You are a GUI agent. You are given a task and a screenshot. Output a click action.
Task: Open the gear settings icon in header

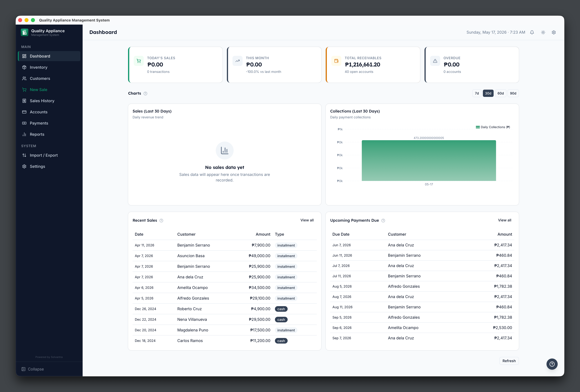point(553,32)
